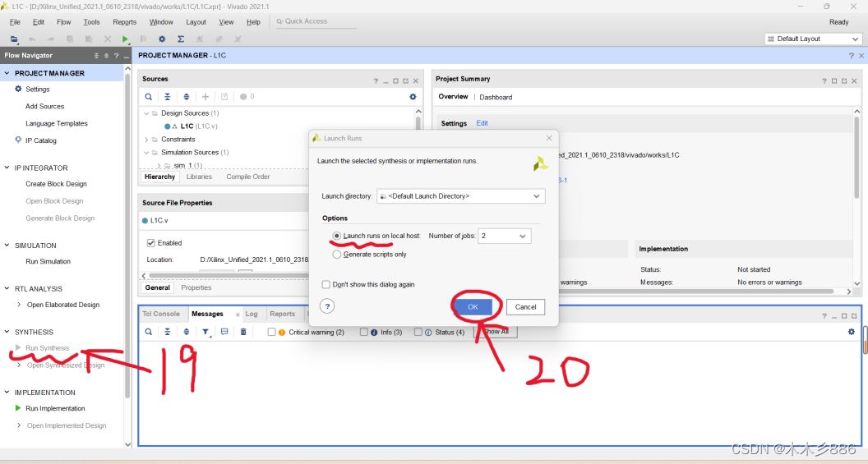This screenshot has width=868, height=464.
Task: Collapse the SYNTHESIS section
Action: [7, 332]
